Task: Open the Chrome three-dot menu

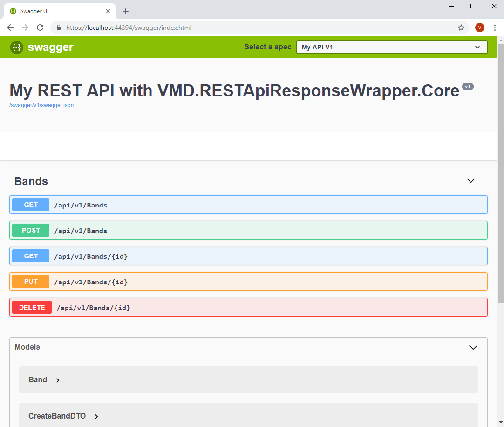Action: click(x=495, y=28)
